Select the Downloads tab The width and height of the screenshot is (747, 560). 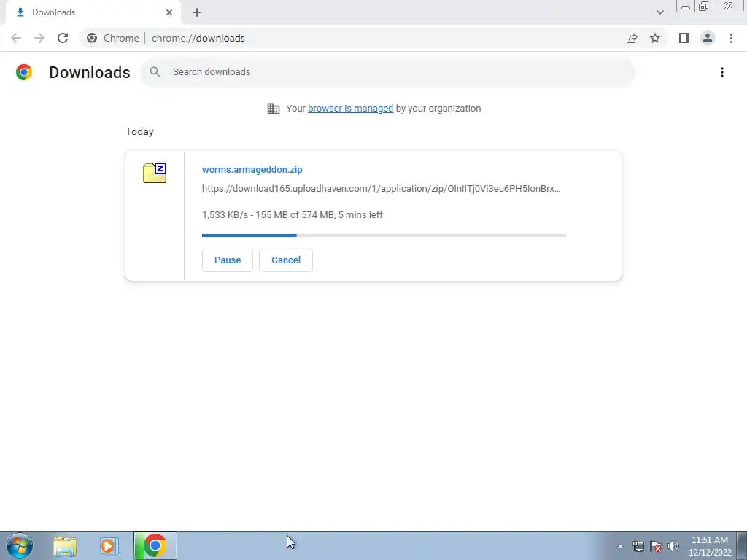[93, 12]
